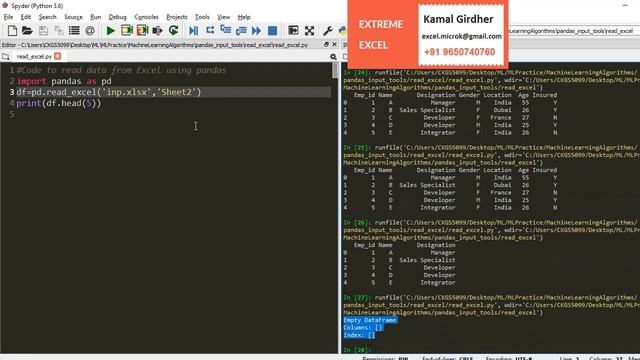Re-run last script icon
This screenshot has width=640, height=360.
pyautogui.click(x=173, y=31)
